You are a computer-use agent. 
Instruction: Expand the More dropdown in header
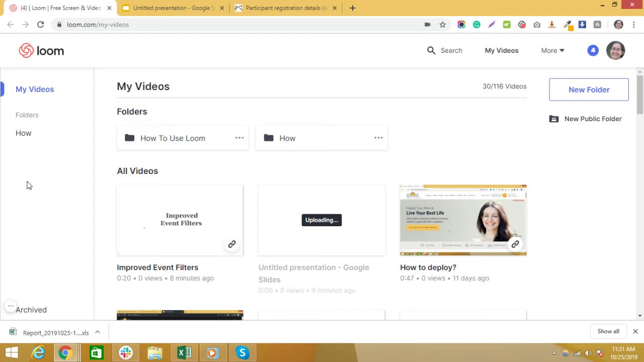point(552,50)
